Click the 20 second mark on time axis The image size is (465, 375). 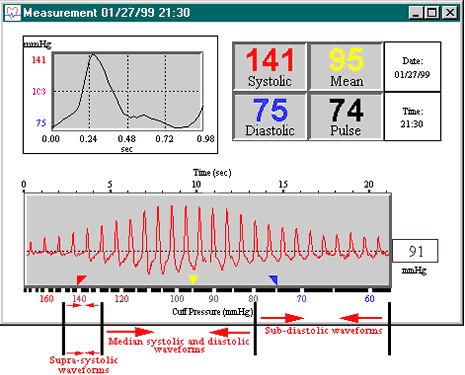[x=368, y=184]
